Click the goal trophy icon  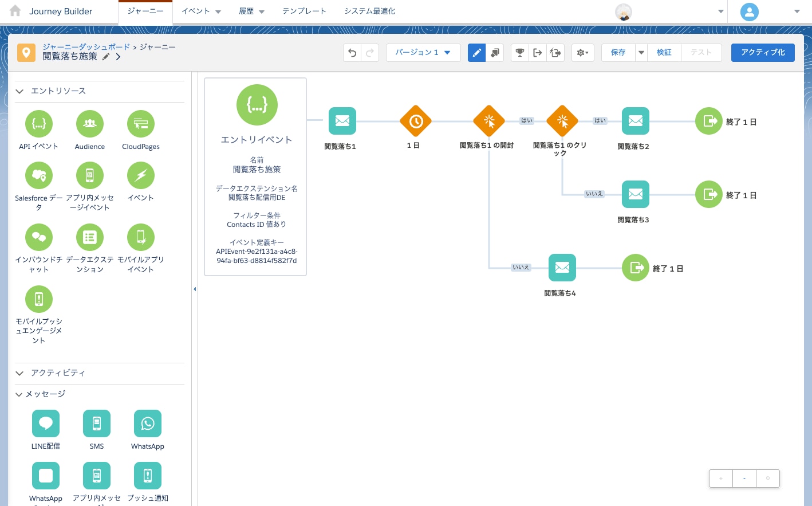click(519, 53)
